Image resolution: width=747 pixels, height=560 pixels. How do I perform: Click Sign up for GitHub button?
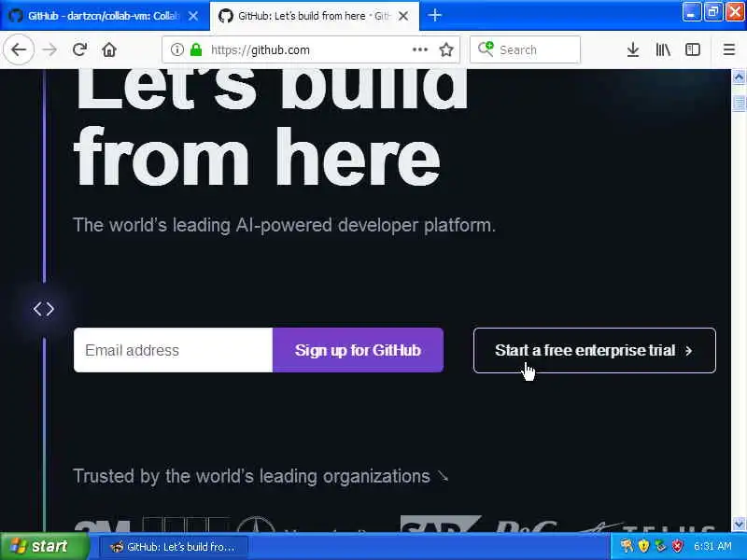coord(358,350)
